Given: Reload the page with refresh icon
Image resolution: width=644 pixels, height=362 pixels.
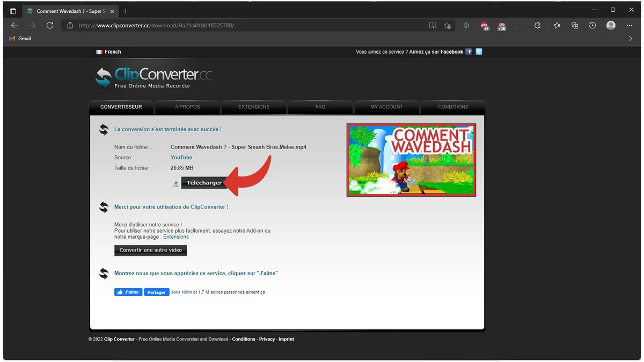Looking at the screenshot, I should pos(50,25).
